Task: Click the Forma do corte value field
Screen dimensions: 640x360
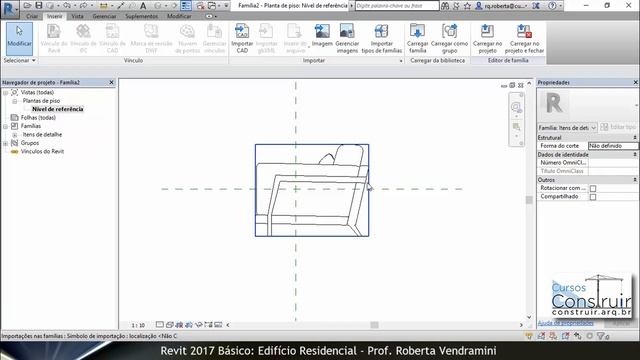Action: (613, 146)
